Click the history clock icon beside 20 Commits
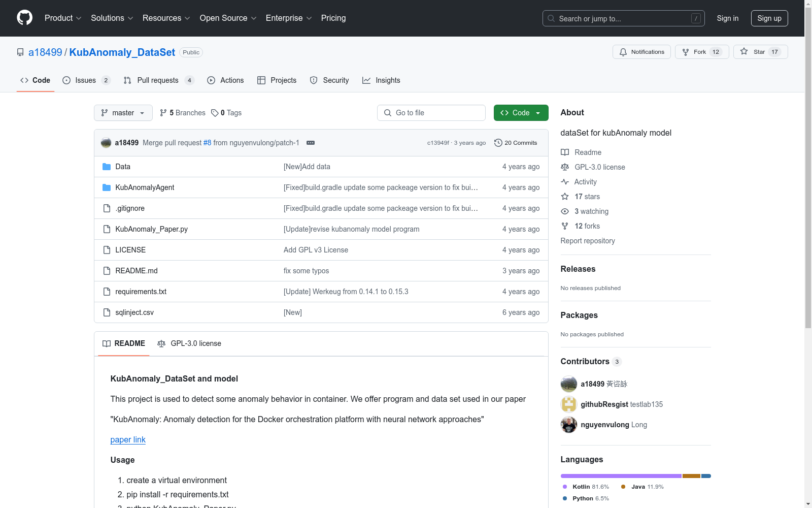The height and width of the screenshot is (508, 812). point(498,143)
